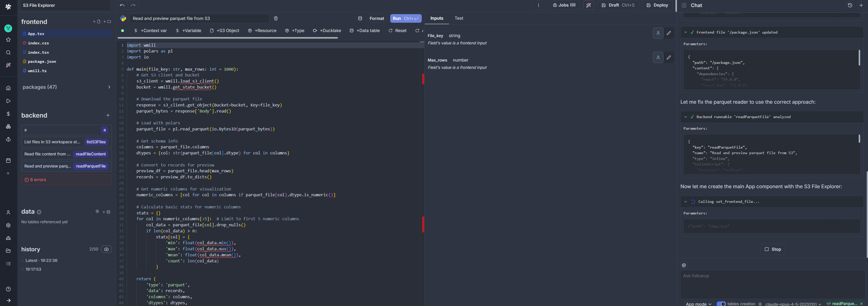The image size is (868, 306).
Task: Click pencil edit icon for File_key
Action: [669, 33]
